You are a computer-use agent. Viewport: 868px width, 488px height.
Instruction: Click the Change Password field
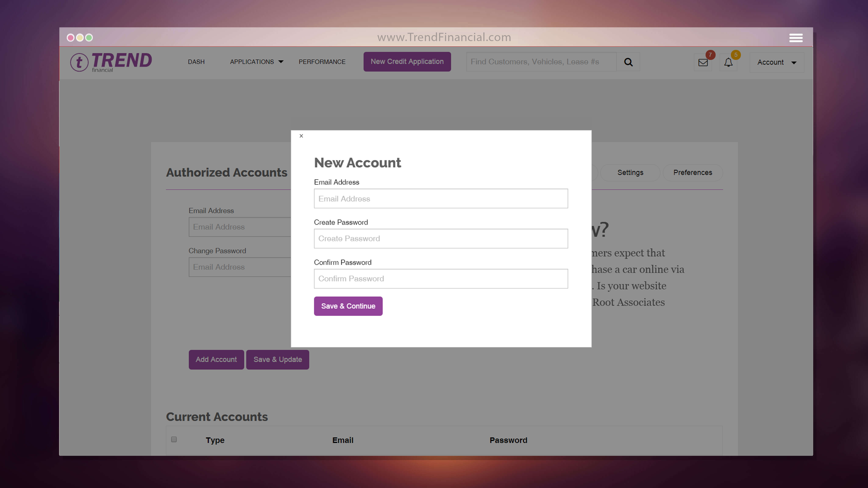[x=240, y=267]
